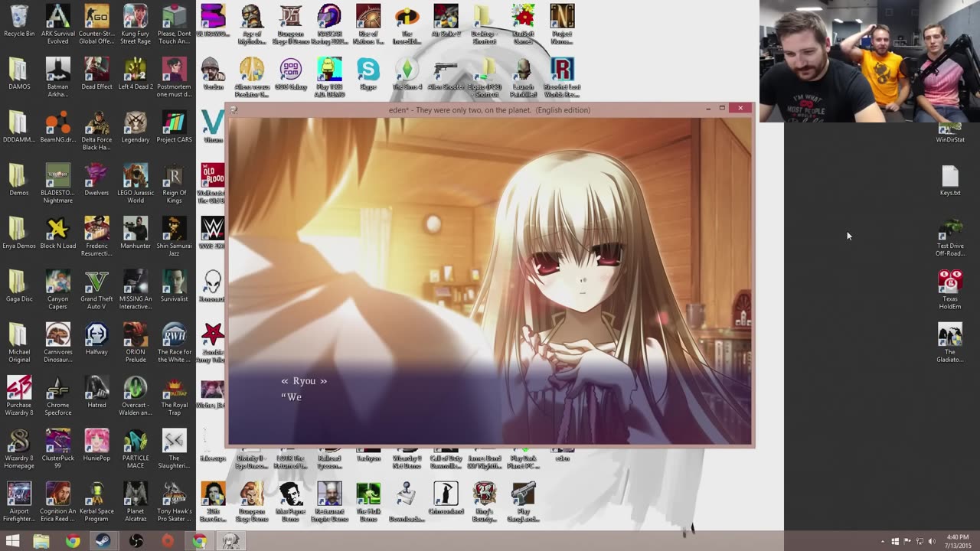Screen dimensions: 980x551
Task: Select the Test Drive Off-Road icon
Action: [x=950, y=236]
